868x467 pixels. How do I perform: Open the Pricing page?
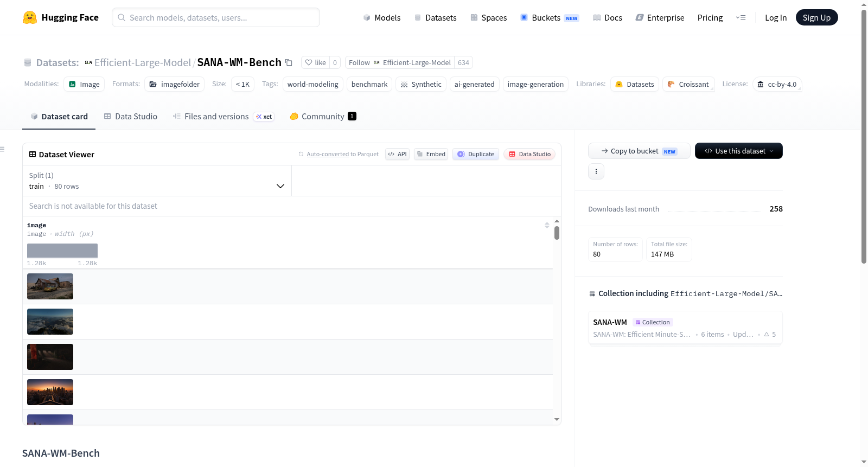pos(710,17)
